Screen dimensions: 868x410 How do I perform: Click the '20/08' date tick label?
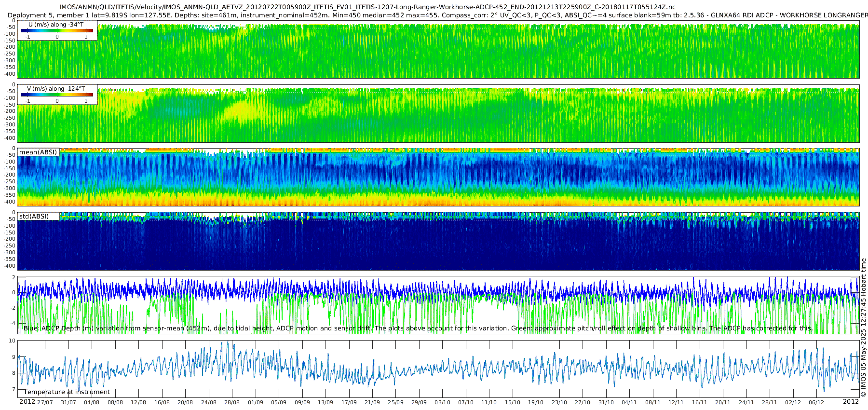coord(185,402)
